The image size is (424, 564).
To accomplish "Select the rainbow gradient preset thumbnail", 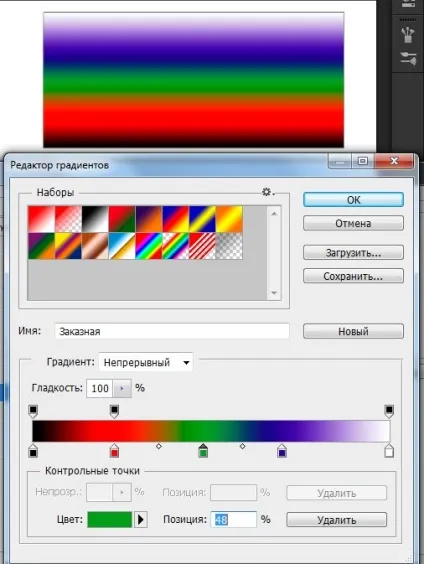I will (x=149, y=246).
